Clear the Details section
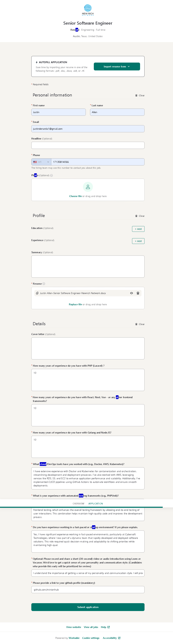 click(140, 324)
